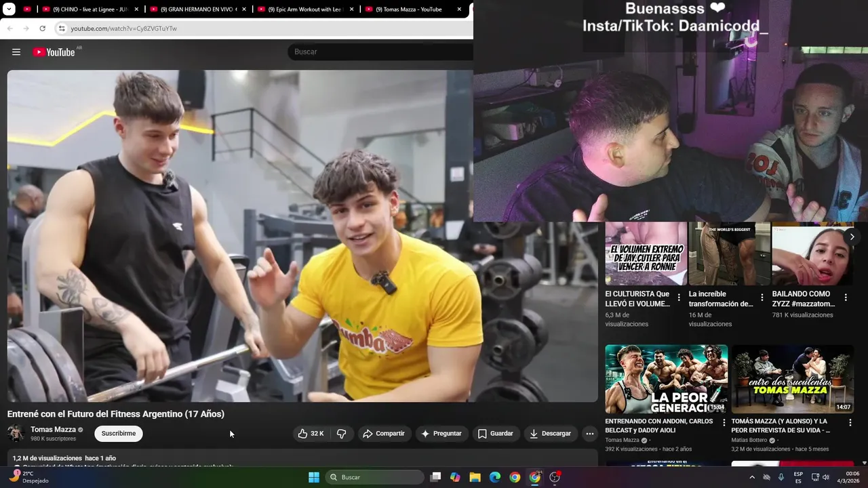
Task: Open File Explorer from taskbar
Action: (475, 477)
